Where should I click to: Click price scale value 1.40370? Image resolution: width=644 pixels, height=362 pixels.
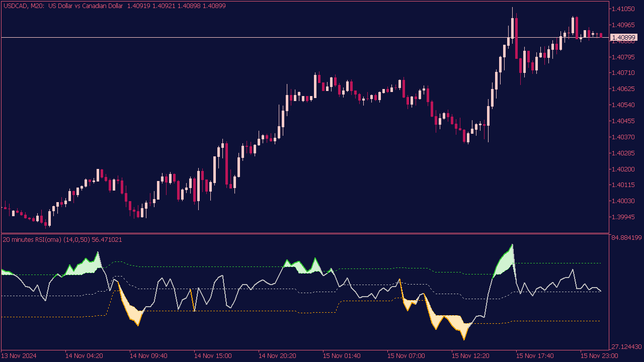(622, 137)
